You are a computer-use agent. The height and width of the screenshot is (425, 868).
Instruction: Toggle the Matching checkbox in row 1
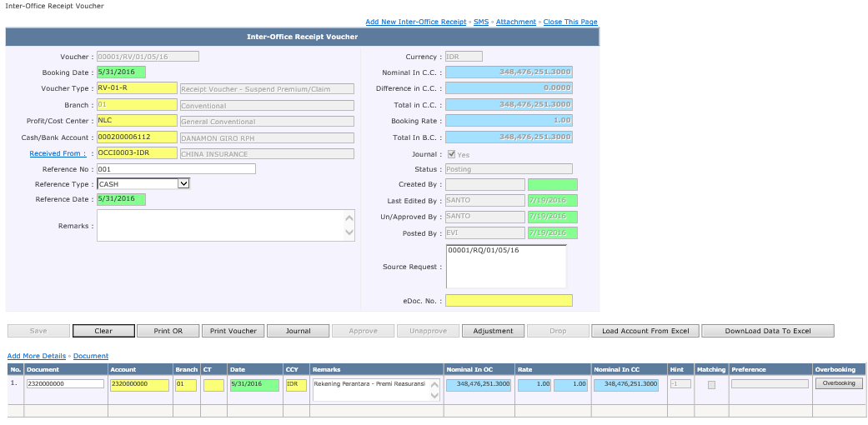point(711,385)
